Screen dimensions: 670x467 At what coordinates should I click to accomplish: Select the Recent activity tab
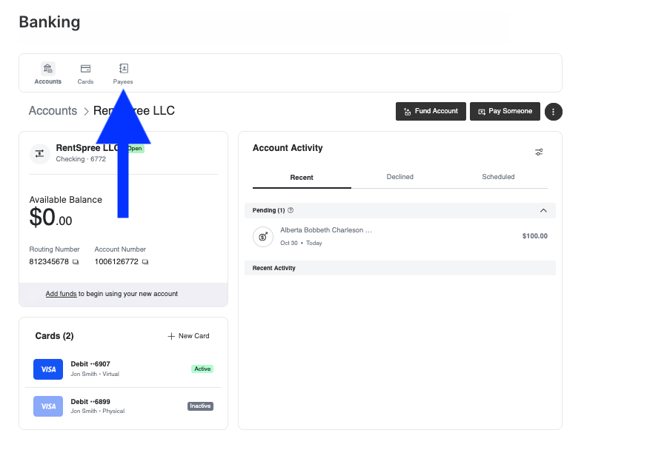pyautogui.click(x=301, y=177)
